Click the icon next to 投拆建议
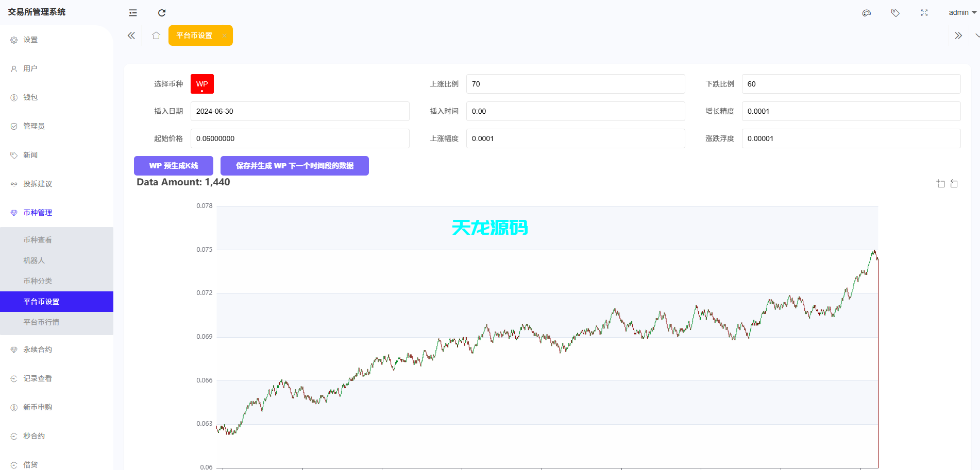 (x=14, y=184)
